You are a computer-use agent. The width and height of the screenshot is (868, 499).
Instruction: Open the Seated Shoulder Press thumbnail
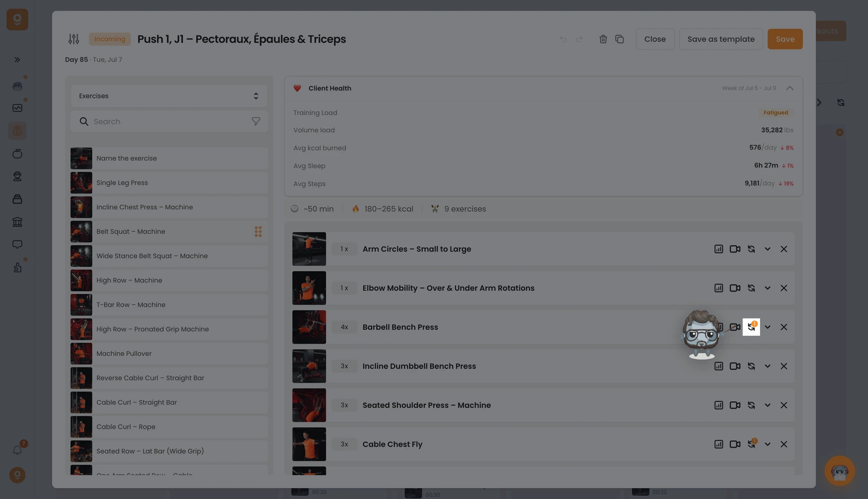click(x=309, y=405)
